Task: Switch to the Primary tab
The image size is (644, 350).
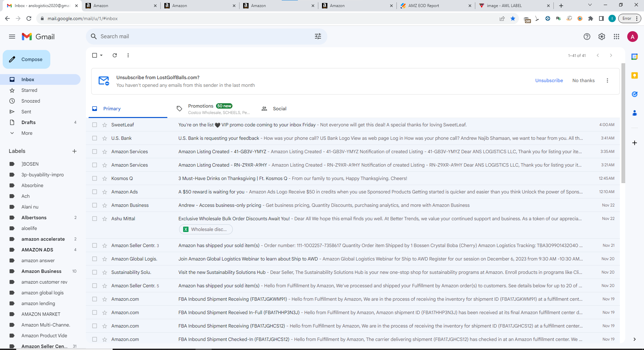Action: [128, 109]
